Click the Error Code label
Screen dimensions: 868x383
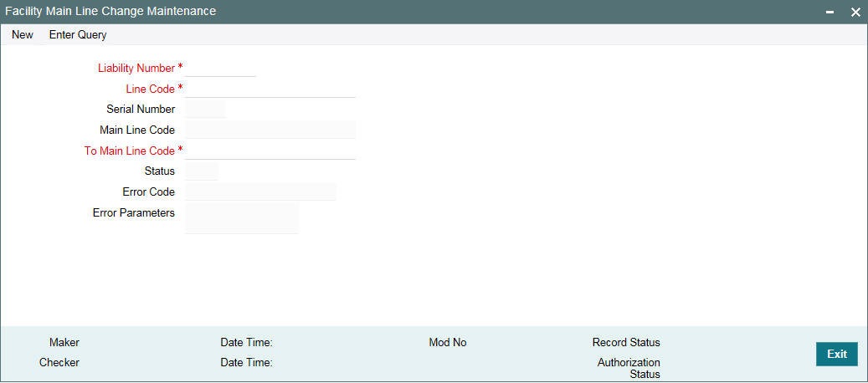click(x=149, y=191)
